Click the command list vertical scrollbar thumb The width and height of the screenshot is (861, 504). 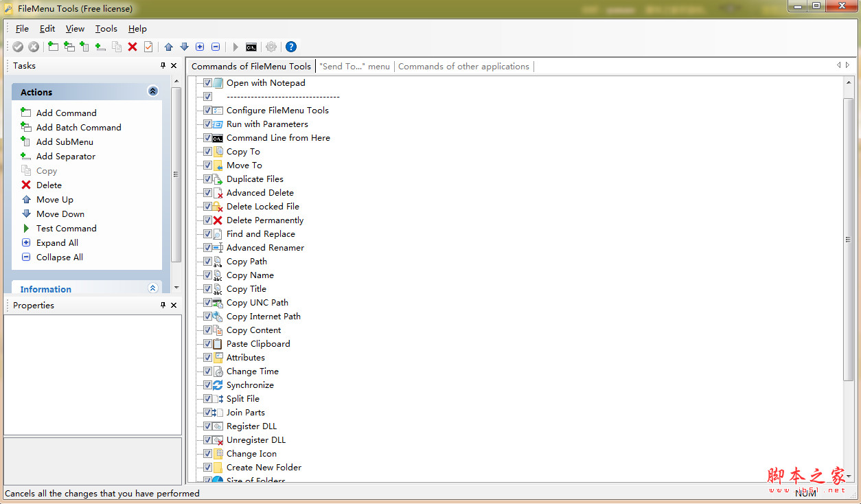849,240
